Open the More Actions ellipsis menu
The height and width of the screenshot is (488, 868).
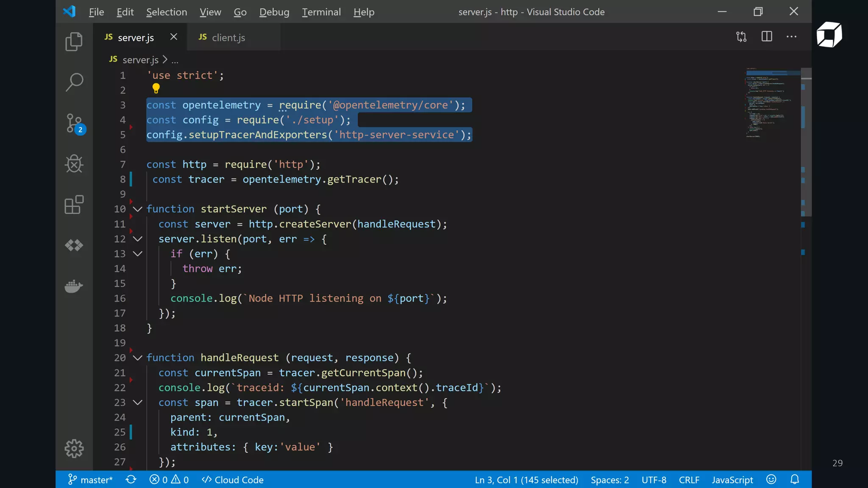[791, 37]
